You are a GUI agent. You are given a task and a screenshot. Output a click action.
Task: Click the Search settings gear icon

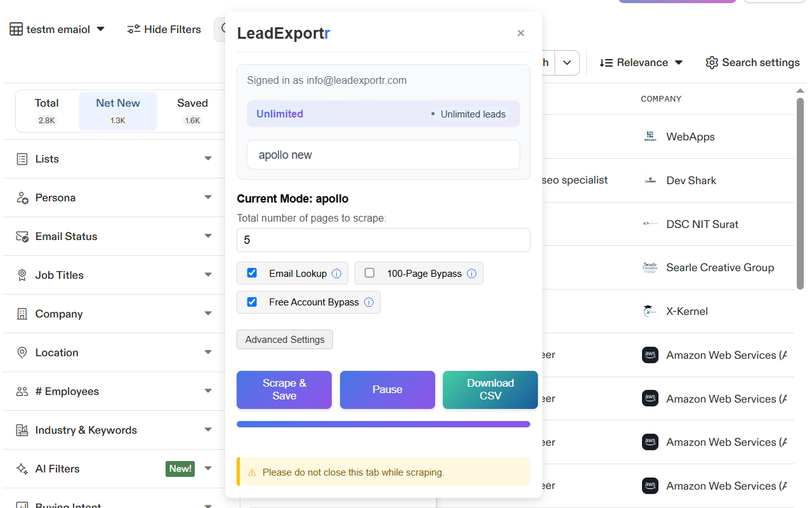712,62
